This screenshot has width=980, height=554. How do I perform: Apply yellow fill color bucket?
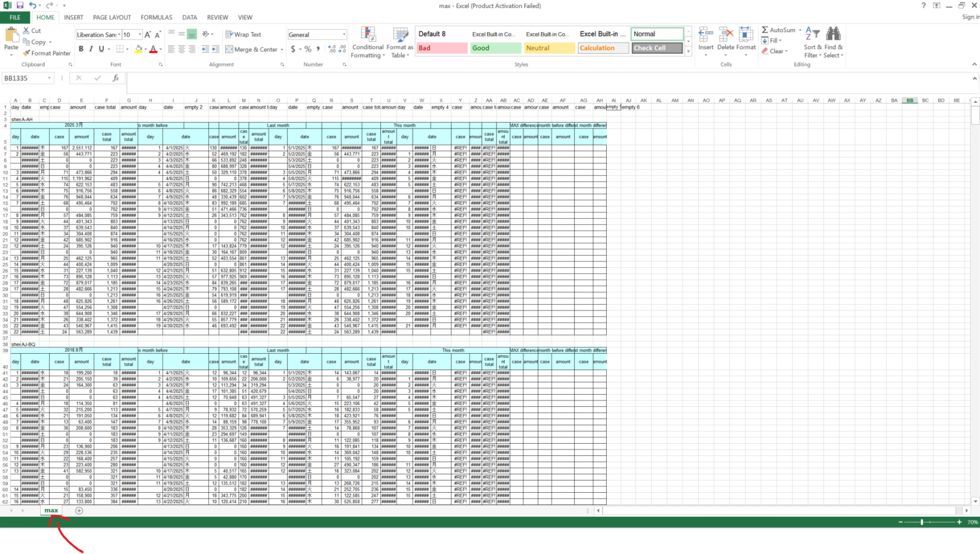coord(138,49)
